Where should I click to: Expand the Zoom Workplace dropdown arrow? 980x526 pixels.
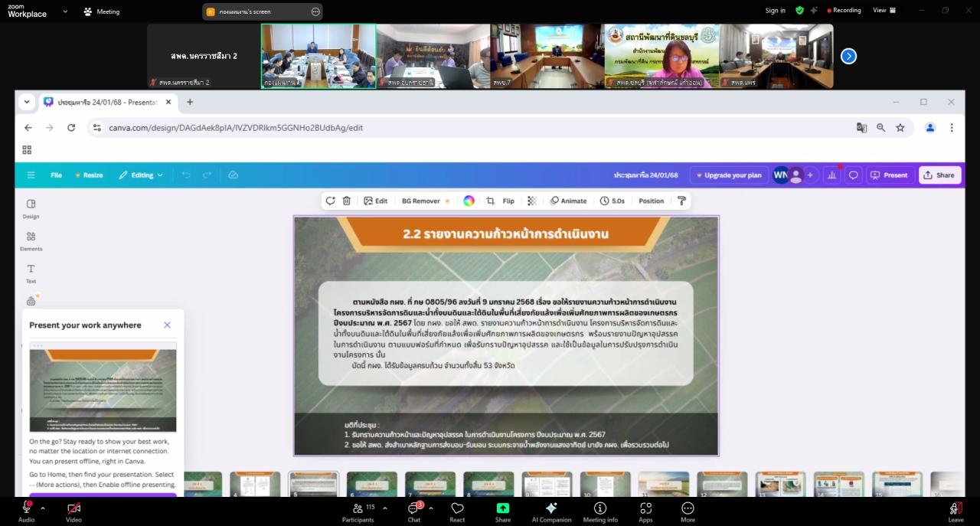click(x=64, y=11)
